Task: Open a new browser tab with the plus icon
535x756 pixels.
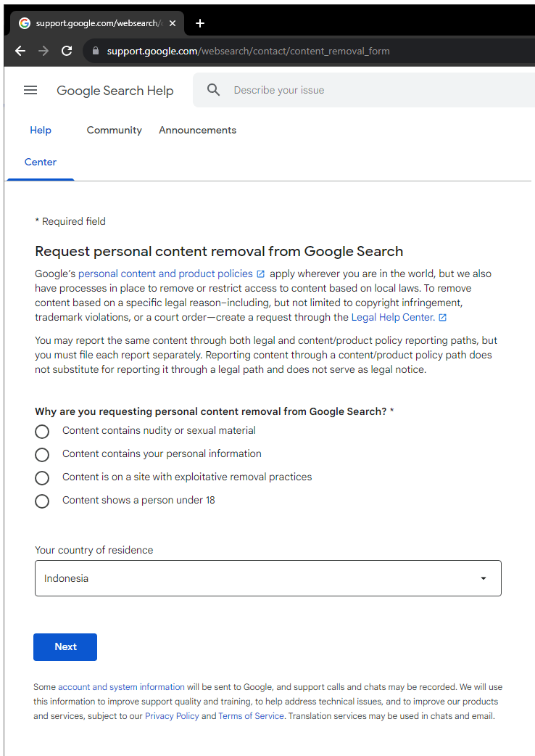Action: tap(200, 22)
